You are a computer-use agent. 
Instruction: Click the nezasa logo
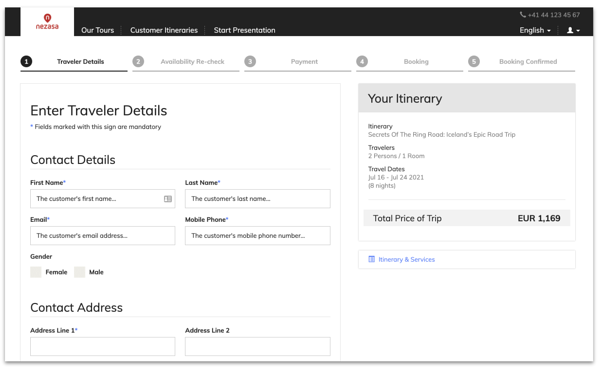pos(47,22)
